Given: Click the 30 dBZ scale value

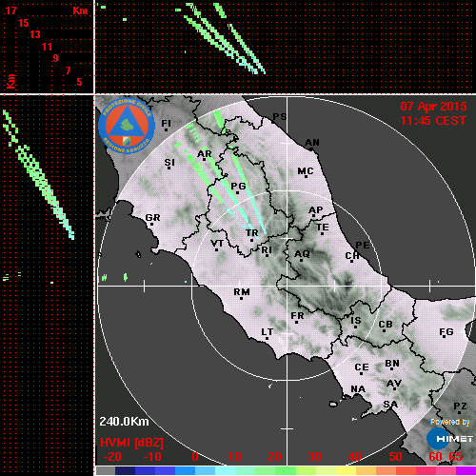Looking at the screenshot, I should 315,457.
